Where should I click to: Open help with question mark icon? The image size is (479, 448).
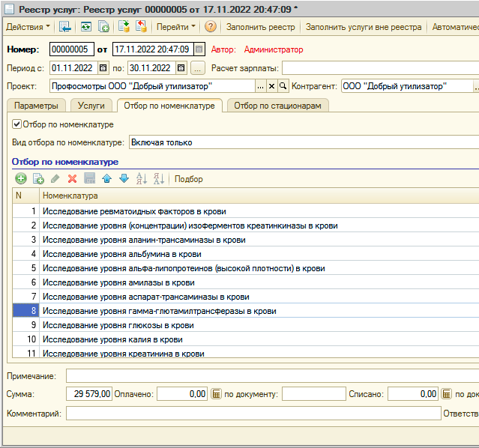pyautogui.click(x=211, y=27)
